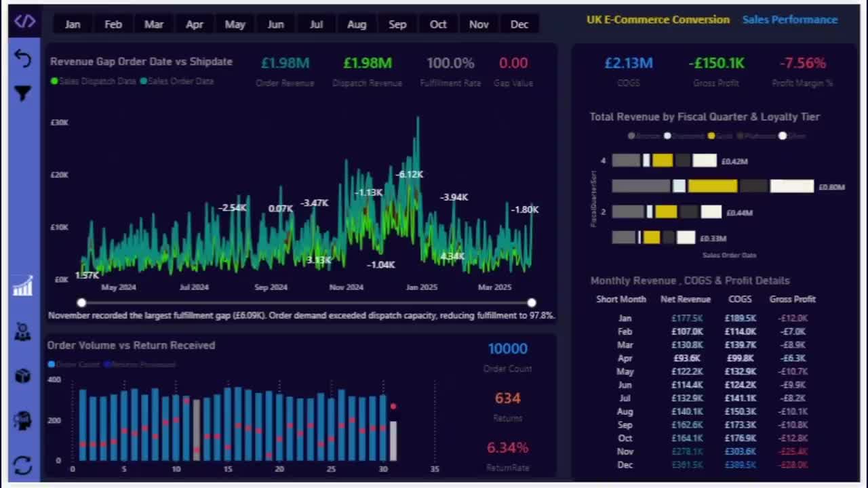This screenshot has height=488, width=868.
Task: Toggle the Gold loyalty tier legend item
Action: pos(719,136)
